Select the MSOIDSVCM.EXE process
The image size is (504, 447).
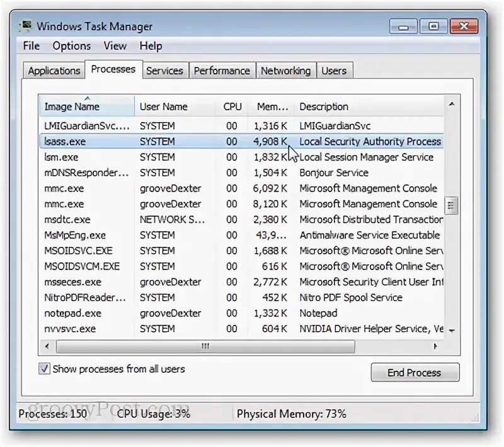click(x=241, y=266)
